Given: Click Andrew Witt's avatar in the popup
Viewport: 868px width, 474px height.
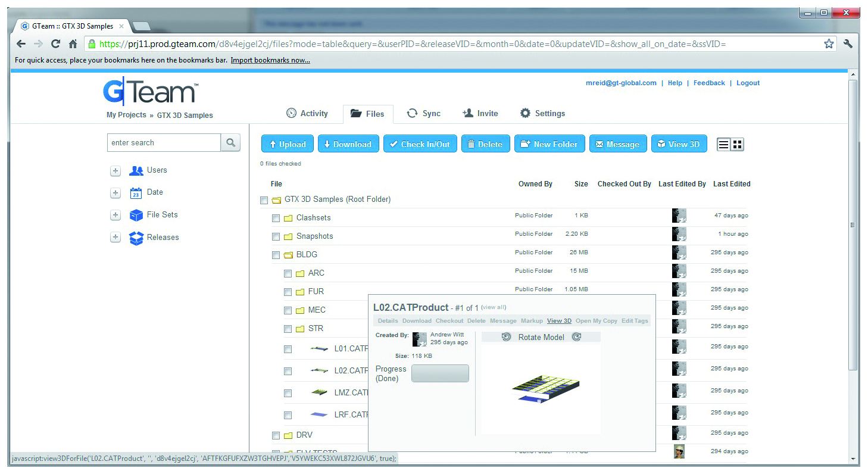Looking at the screenshot, I should pyautogui.click(x=420, y=339).
